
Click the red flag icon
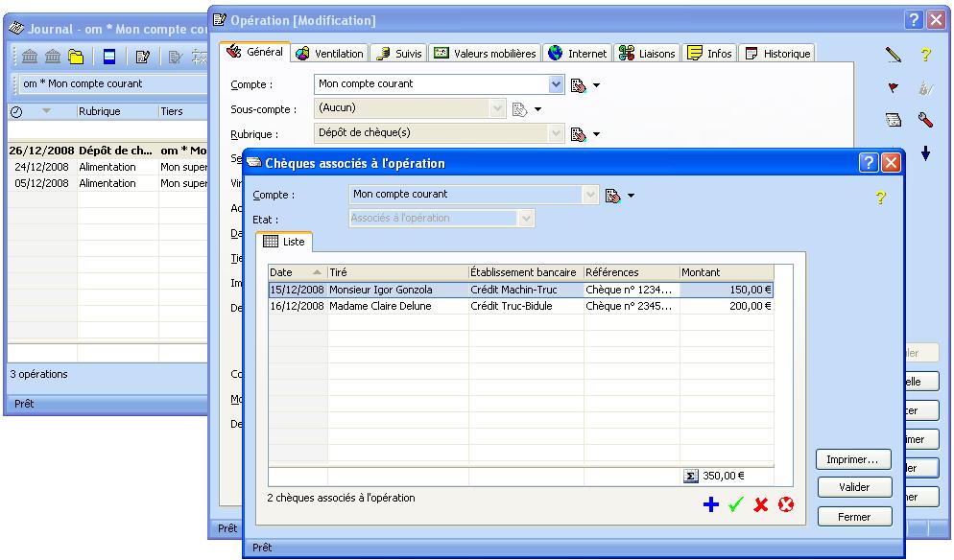click(893, 88)
